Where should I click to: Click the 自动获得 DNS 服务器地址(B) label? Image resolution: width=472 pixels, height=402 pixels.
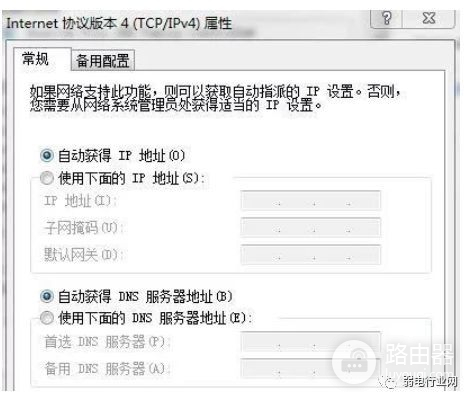click(145, 297)
